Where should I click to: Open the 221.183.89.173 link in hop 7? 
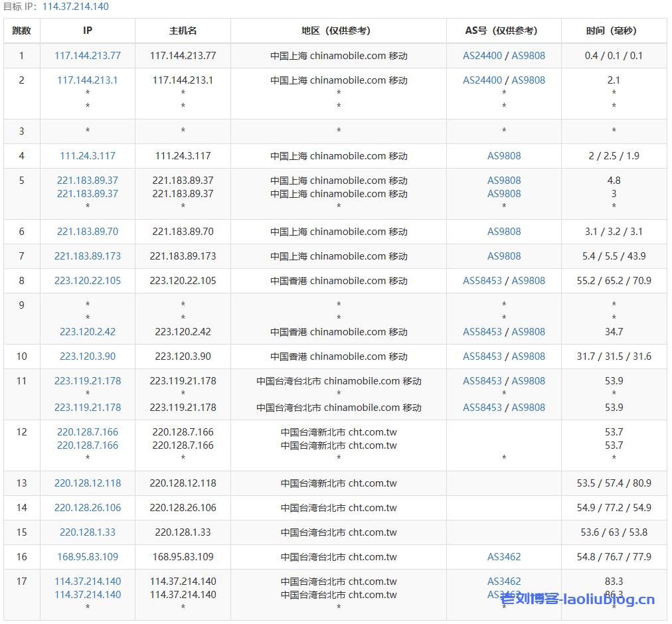tap(87, 256)
